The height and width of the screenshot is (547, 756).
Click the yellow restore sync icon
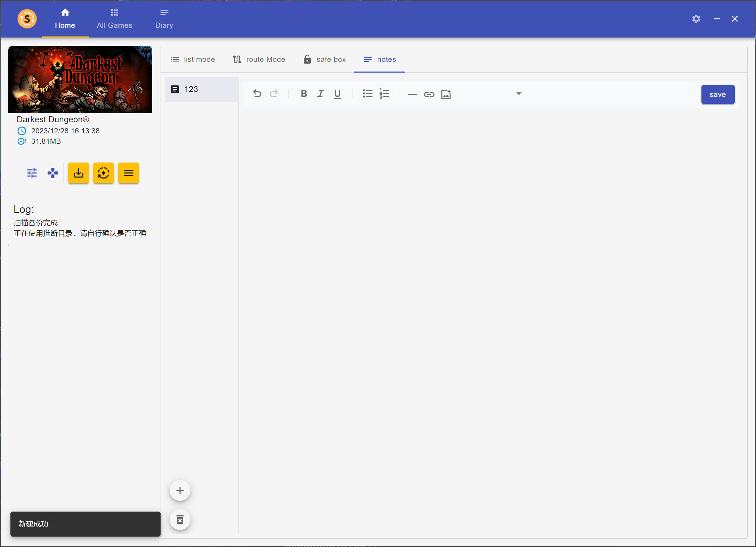103,173
